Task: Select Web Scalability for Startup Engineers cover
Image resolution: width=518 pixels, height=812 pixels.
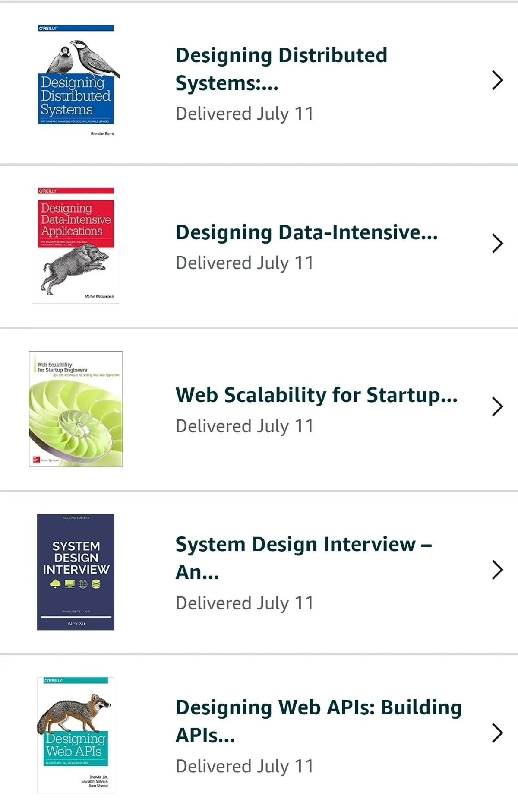Action: pyautogui.click(x=76, y=409)
